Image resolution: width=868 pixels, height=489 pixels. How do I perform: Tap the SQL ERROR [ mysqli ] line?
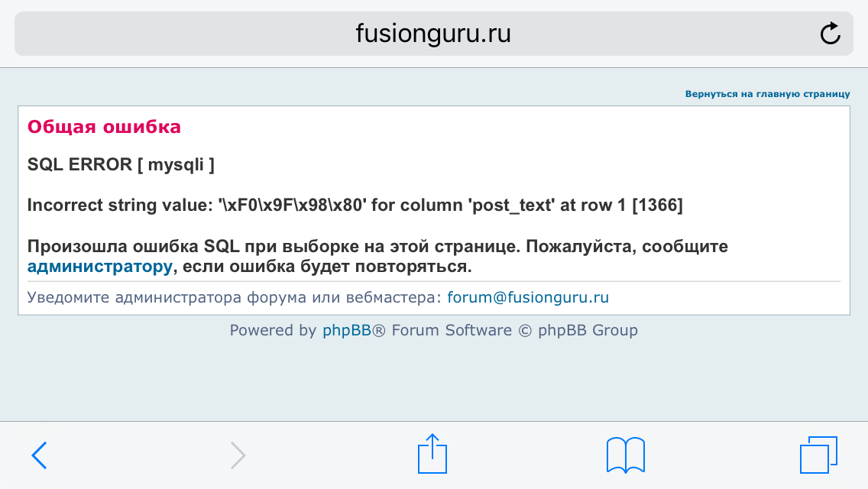pos(121,164)
